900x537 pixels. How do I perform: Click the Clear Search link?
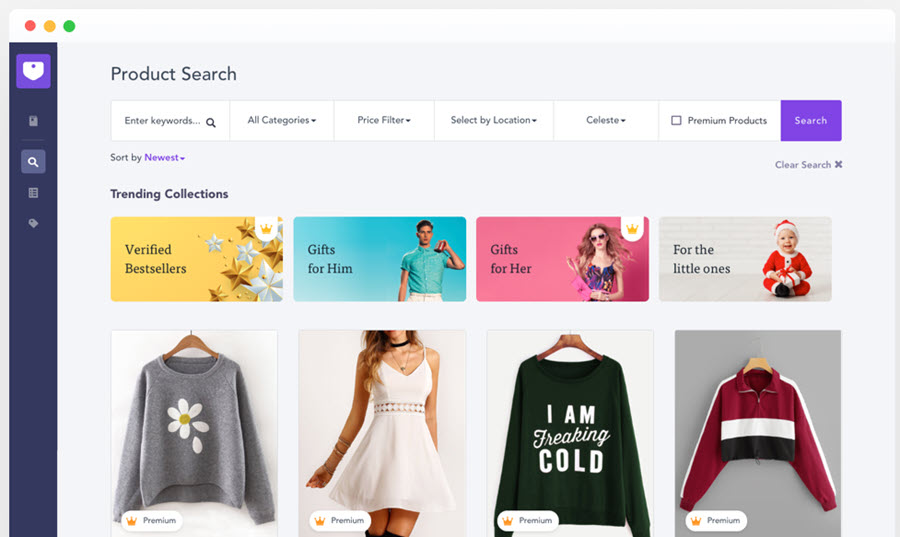803,165
